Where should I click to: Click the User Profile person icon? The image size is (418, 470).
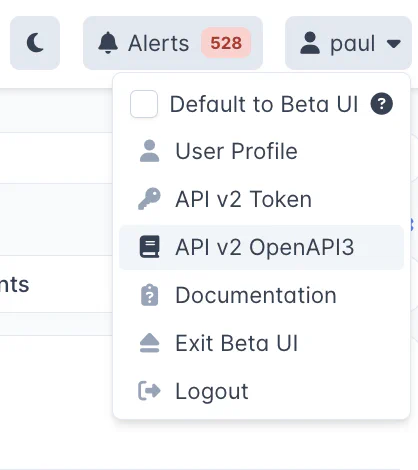[149, 151]
